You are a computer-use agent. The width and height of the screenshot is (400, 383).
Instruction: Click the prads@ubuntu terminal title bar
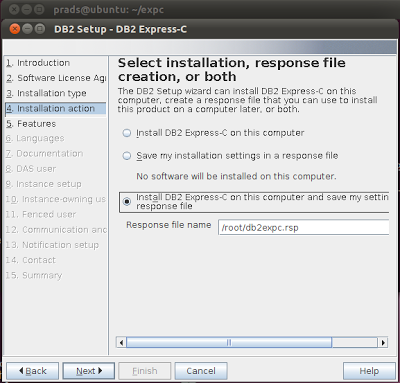[200, 9]
